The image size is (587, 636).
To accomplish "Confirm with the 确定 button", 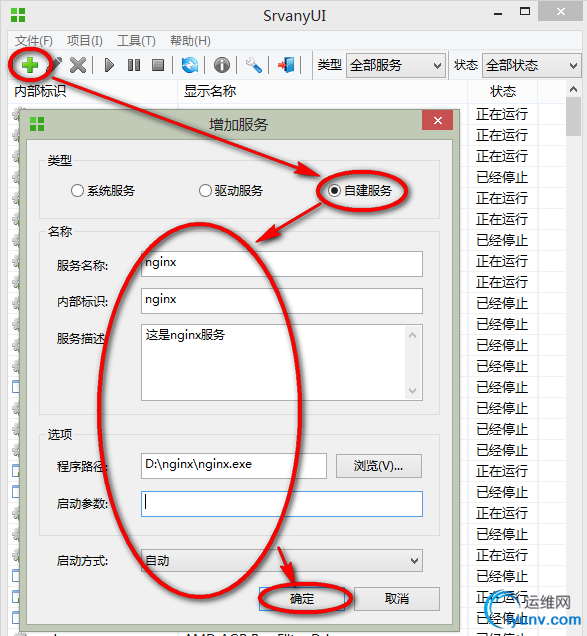I will pos(302,599).
